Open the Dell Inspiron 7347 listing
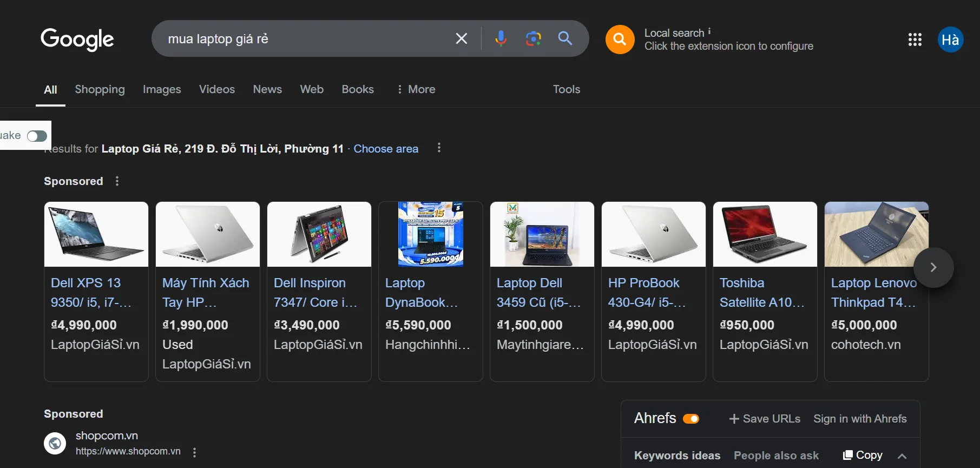Screen dimensions: 980x468 pos(315,293)
